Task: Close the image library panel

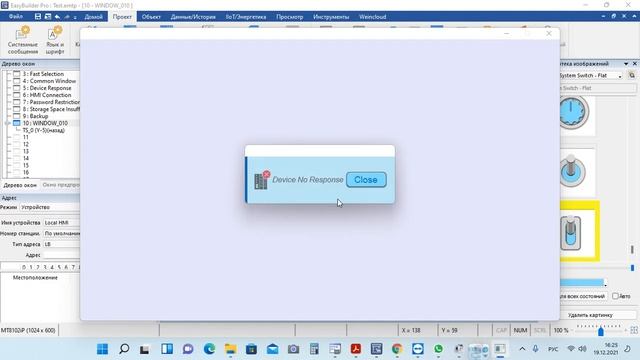Action: pyautogui.click(x=635, y=64)
